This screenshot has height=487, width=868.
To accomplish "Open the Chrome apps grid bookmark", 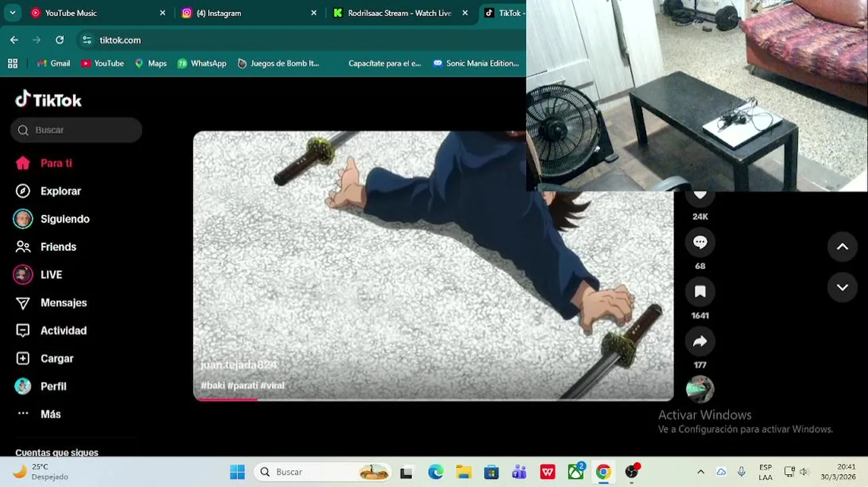I will pos(12,63).
